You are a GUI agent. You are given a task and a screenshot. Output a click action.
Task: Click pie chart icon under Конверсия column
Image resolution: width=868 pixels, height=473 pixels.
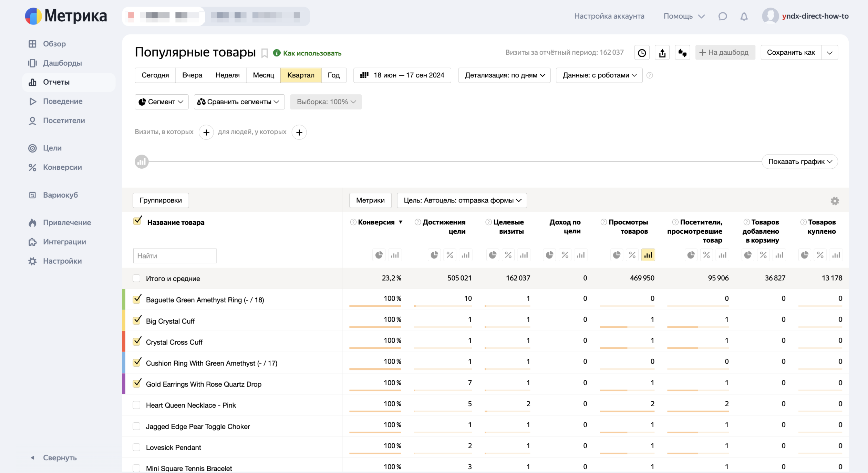tap(379, 255)
